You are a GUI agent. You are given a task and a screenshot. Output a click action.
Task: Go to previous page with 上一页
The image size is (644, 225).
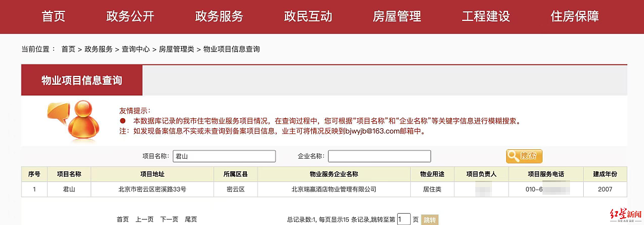pos(144,220)
